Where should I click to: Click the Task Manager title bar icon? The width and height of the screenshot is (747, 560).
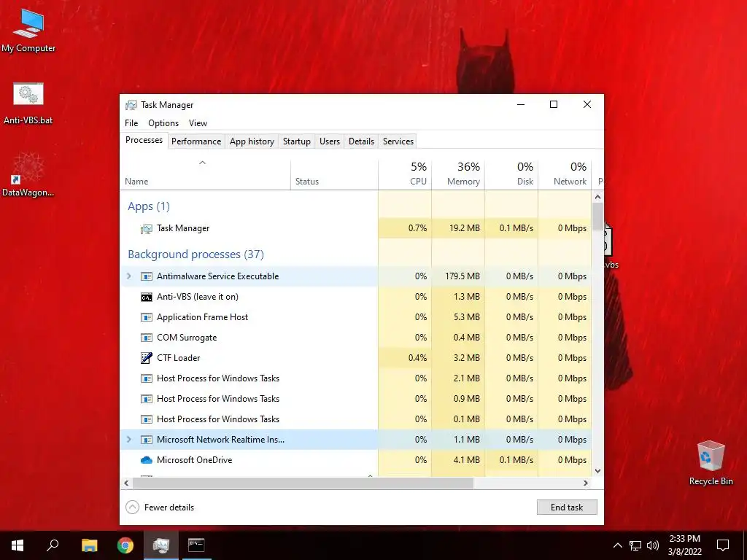(131, 105)
